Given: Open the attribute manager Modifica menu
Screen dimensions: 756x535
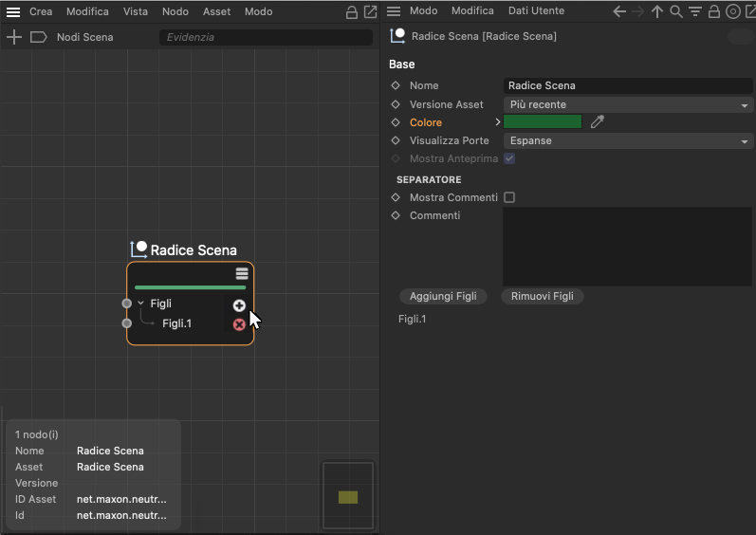Looking at the screenshot, I should pyautogui.click(x=472, y=10).
